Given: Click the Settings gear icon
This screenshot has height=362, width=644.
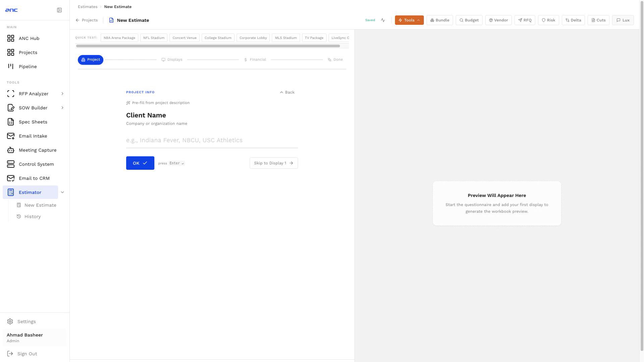Looking at the screenshot, I should pos(10,321).
